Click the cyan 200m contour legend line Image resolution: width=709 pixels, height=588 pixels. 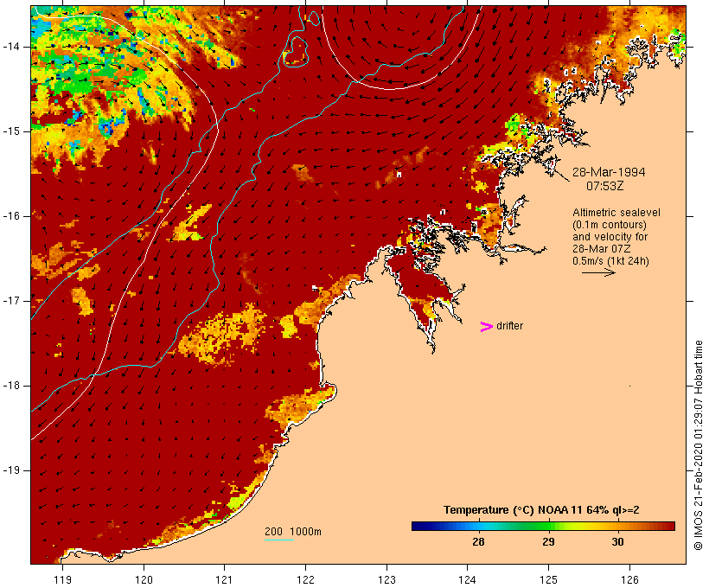(279, 540)
